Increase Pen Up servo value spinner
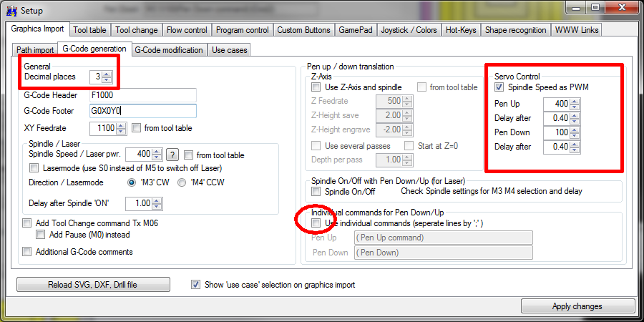The height and width of the screenshot is (322, 644). 574,101
